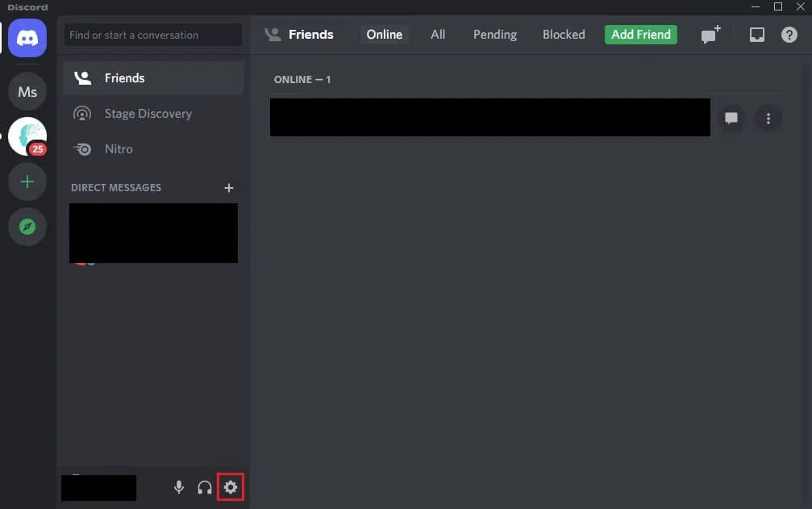This screenshot has height=509, width=812.
Task: Open Stage Discovery in sidebar
Action: pyautogui.click(x=148, y=114)
